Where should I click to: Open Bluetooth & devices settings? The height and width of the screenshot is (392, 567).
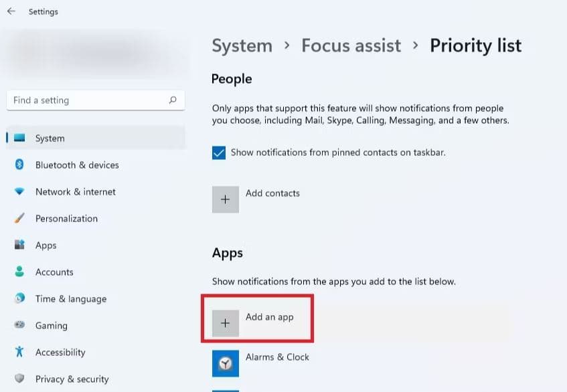(76, 165)
